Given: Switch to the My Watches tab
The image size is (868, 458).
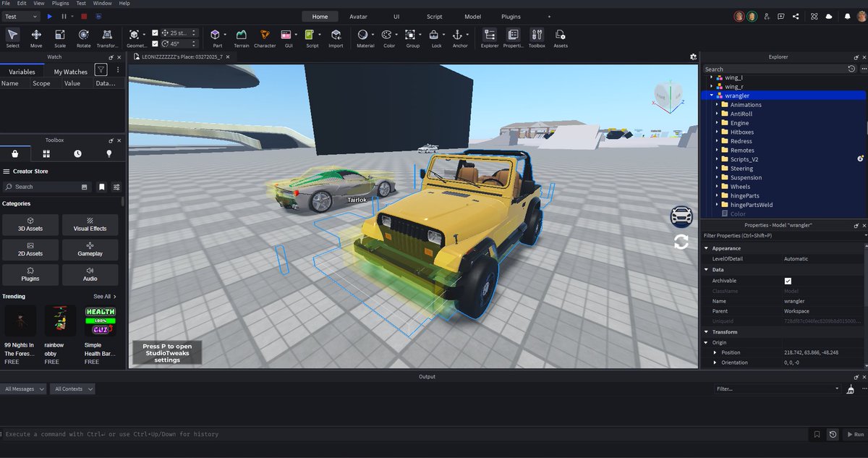Looking at the screenshot, I should [71, 72].
